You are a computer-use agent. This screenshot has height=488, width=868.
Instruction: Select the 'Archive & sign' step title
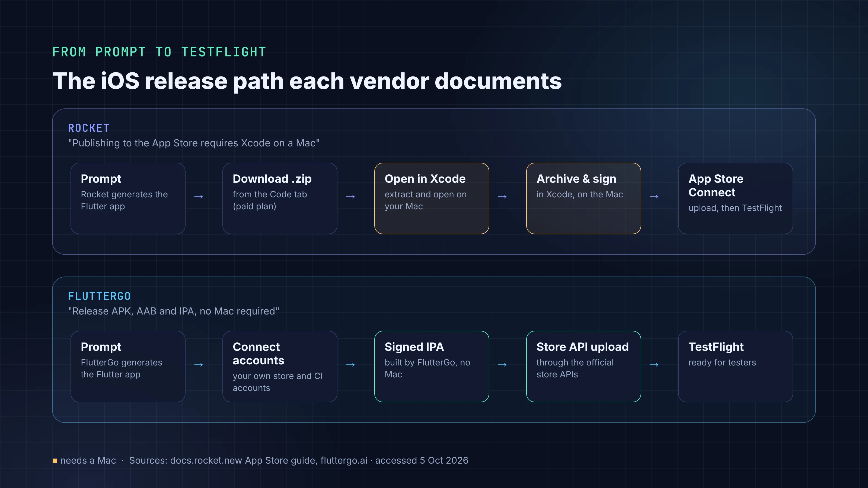(576, 179)
